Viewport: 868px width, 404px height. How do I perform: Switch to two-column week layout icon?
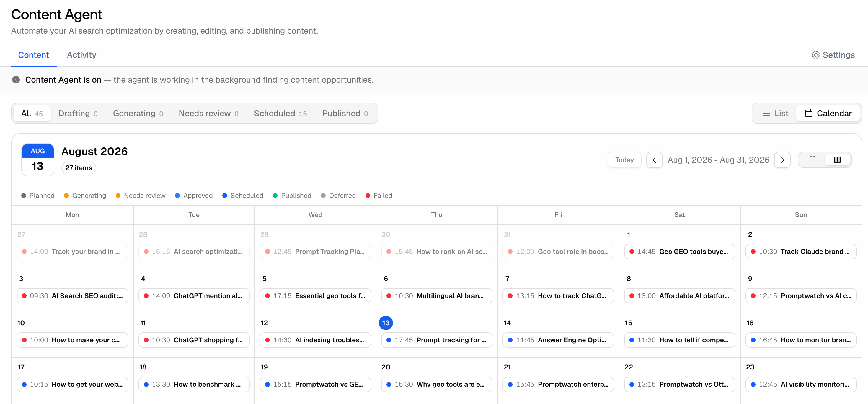tap(812, 160)
